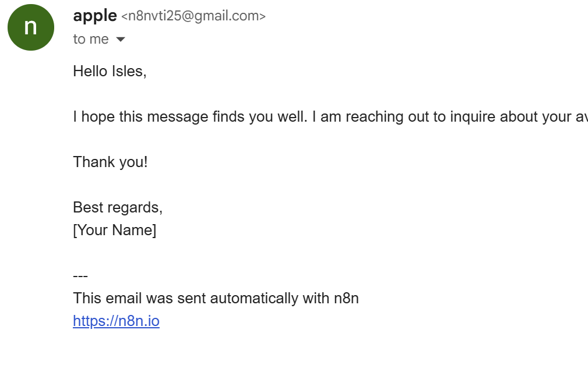Viewport: 588px width, 365px height.
Task: Click the "[Your Name]" placeholder text
Action: click(115, 230)
